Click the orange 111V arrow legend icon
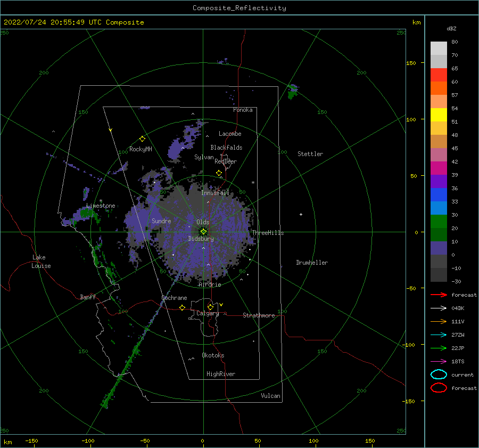Viewport: 479px width, 448px height. [x=439, y=321]
